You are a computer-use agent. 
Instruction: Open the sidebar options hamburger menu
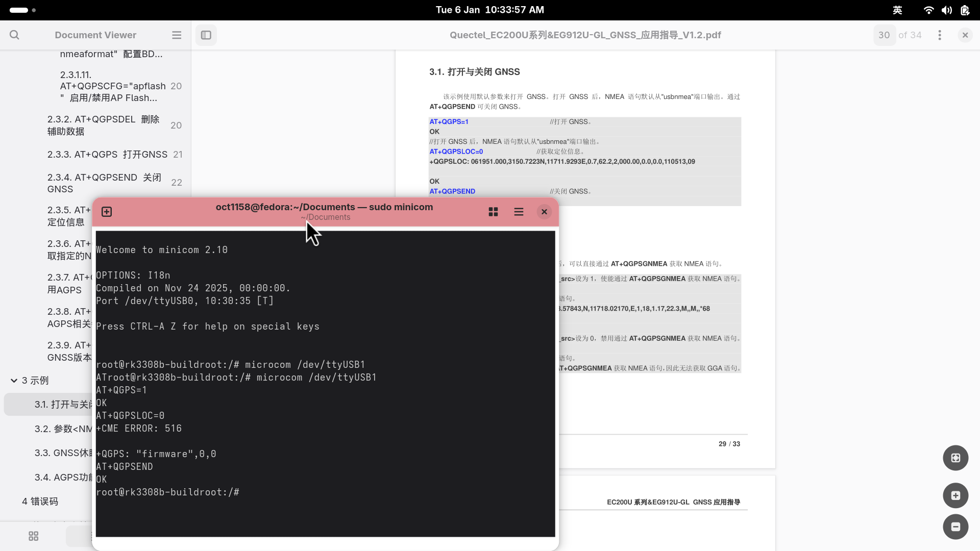[177, 35]
